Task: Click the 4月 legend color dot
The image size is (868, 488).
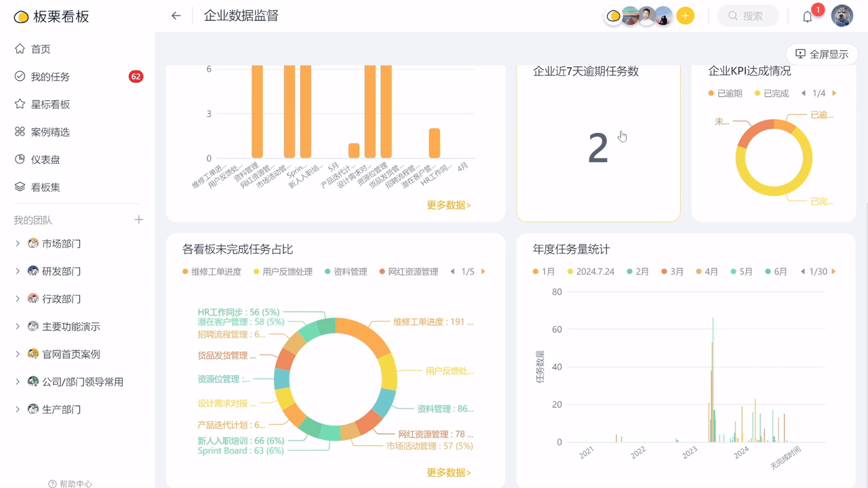Action: tap(698, 272)
